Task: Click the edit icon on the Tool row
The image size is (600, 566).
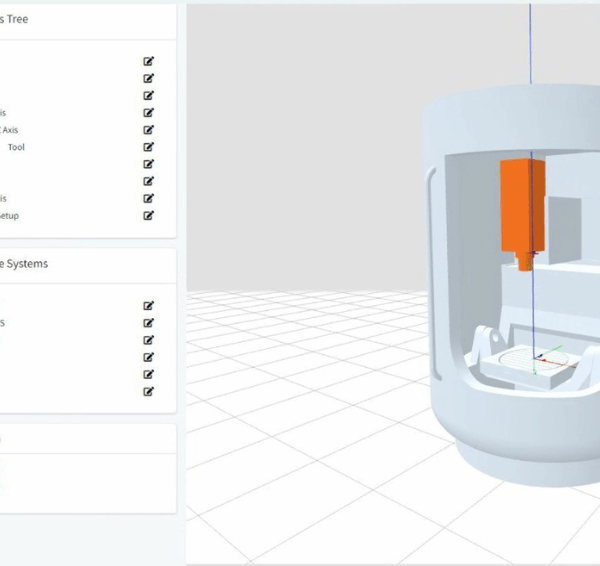Action: pos(149,147)
